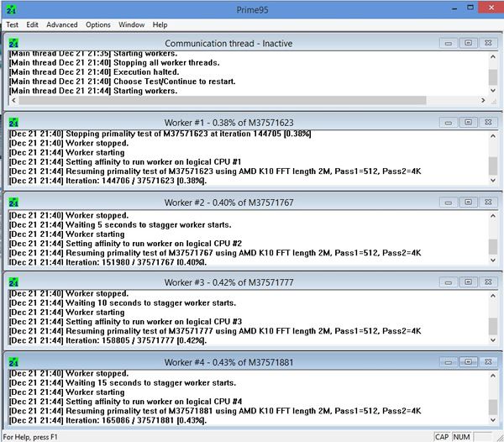Click the CAP indicator in status bar

click(x=442, y=437)
